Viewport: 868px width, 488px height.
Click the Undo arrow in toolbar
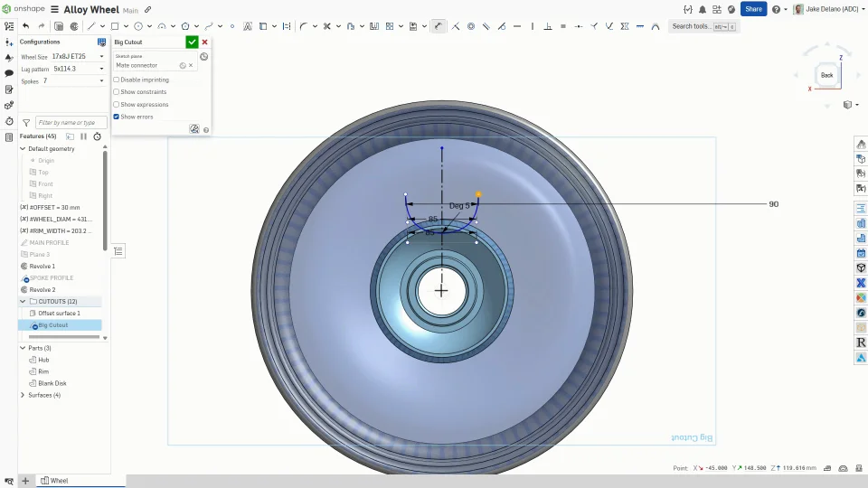click(25, 26)
